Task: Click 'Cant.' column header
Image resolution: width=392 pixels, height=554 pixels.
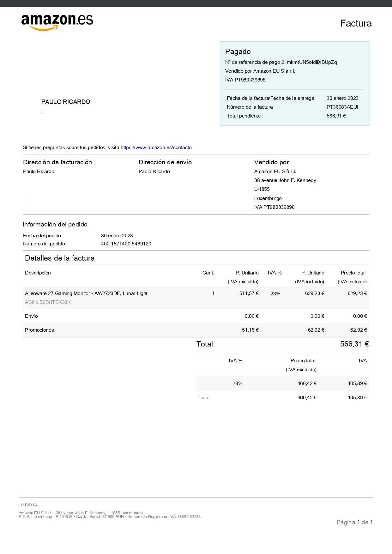Action: coord(208,273)
